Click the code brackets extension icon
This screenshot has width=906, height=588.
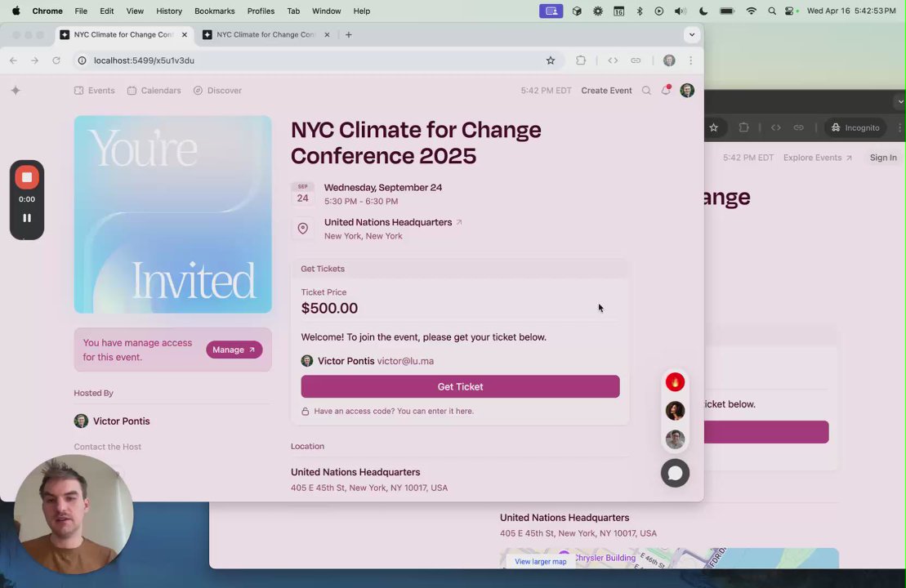point(613,60)
